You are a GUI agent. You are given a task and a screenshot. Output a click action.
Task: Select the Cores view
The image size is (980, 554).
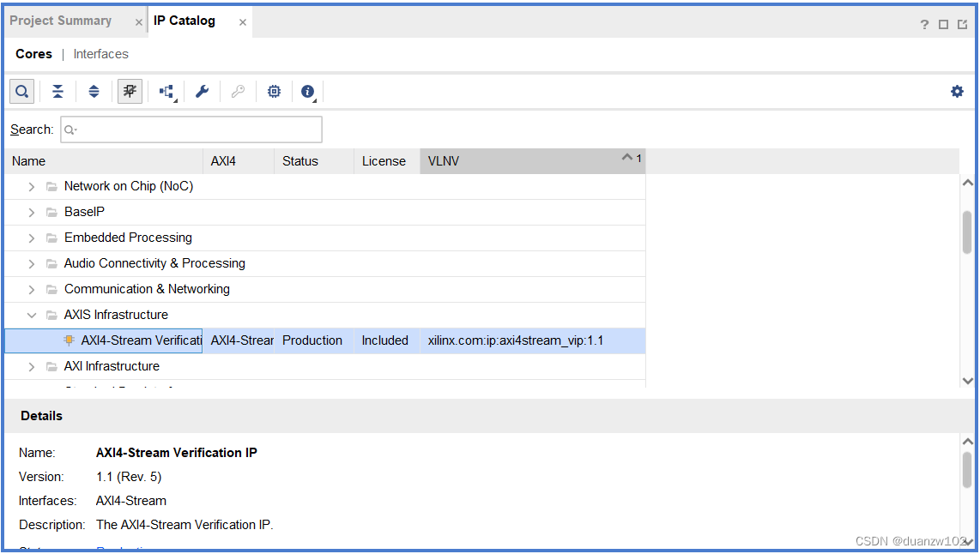point(33,54)
